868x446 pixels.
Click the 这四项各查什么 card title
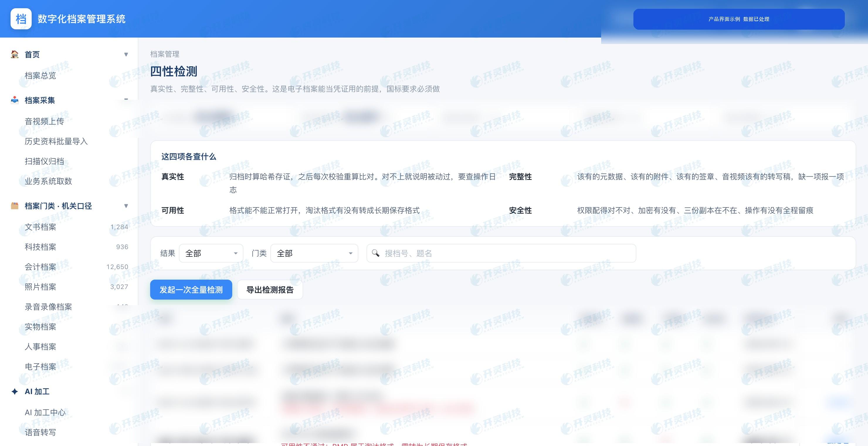(x=189, y=156)
